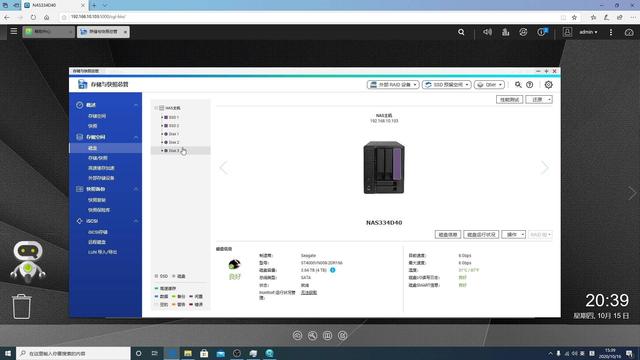Viewport: 640px width, 360px height.
Task: Open background tasks icon in QTS top bar
Action: (506, 32)
